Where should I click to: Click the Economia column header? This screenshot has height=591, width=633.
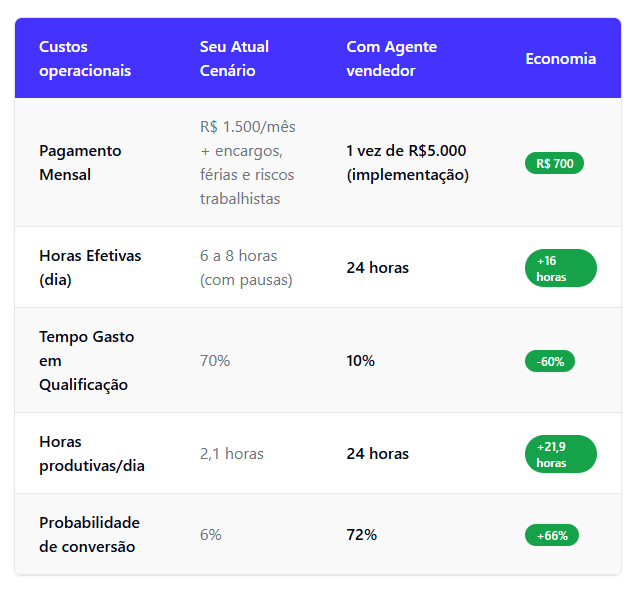tap(560, 59)
